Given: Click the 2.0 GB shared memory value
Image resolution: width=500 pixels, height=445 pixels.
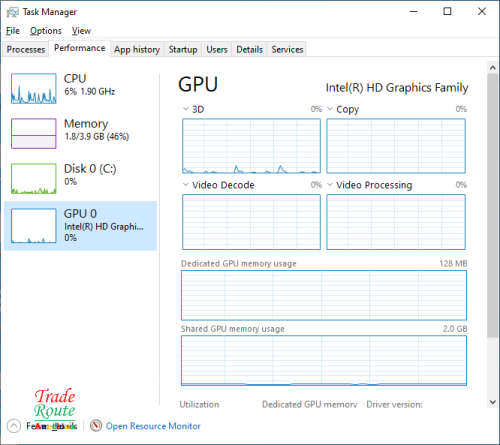Looking at the screenshot, I should (x=455, y=329).
